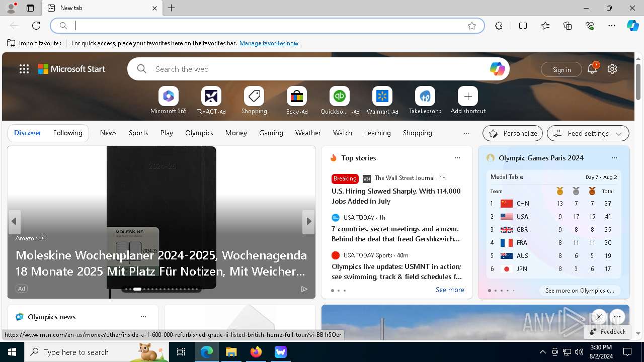Click the Copilot icon in web search box
This screenshot has width=644, height=362.
[497, 69]
